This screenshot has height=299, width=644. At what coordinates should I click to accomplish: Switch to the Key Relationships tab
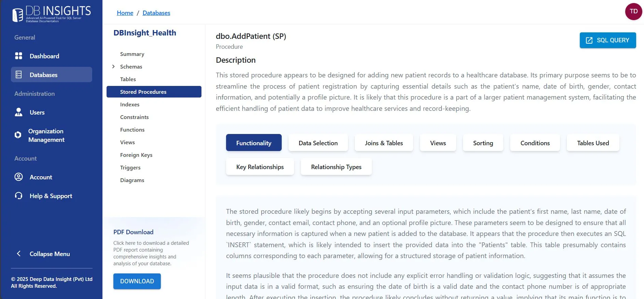click(x=260, y=166)
